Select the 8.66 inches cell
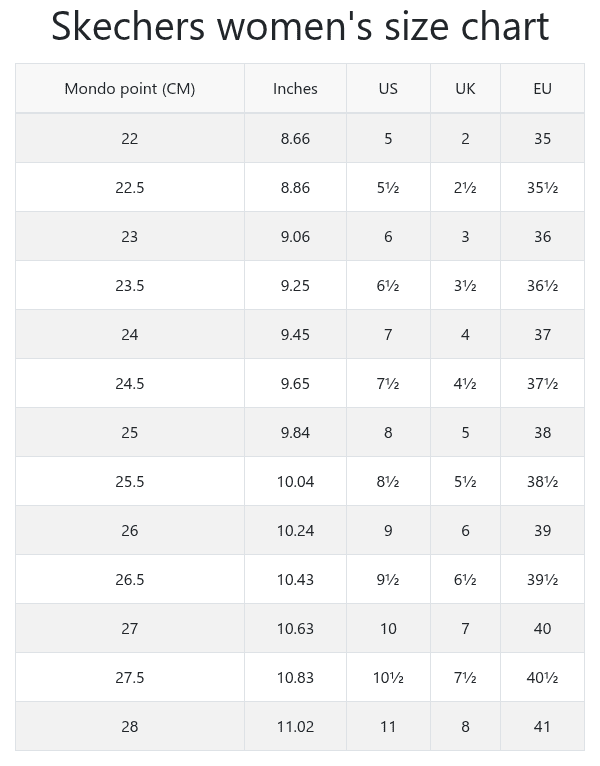 (295, 138)
